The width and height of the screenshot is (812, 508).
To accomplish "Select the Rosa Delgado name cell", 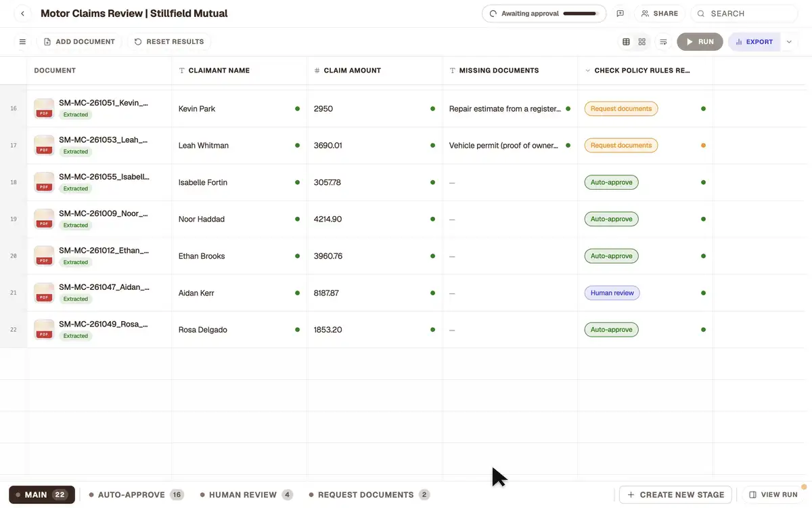I will click(x=240, y=330).
